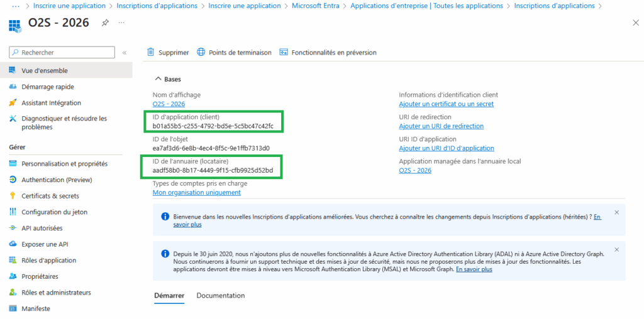Open Certificats & secrets key item

(50, 196)
